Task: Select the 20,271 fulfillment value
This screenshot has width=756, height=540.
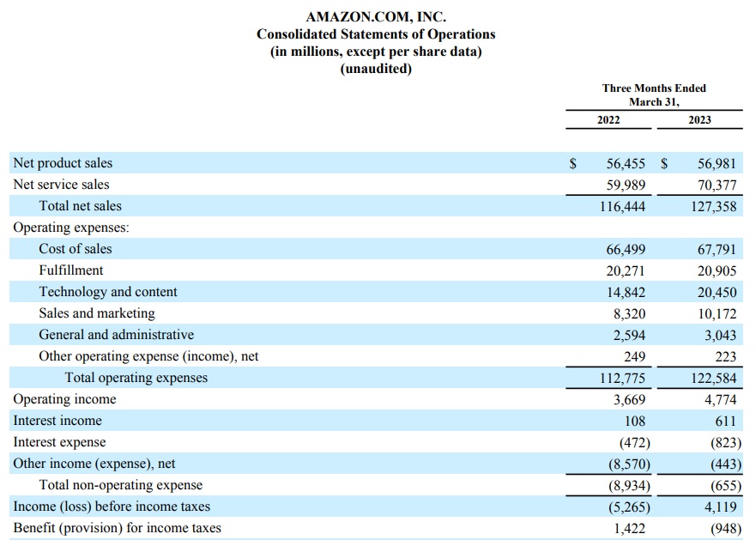Action: 626,271
